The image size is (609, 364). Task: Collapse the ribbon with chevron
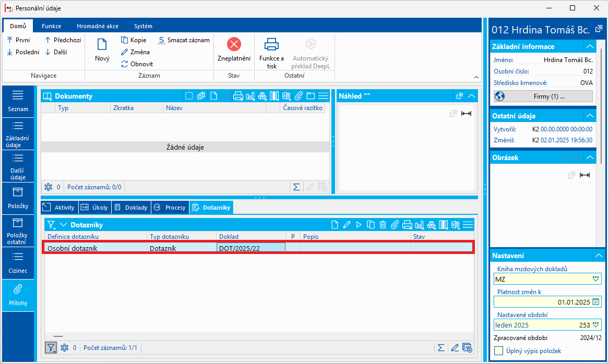[x=476, y=77]
